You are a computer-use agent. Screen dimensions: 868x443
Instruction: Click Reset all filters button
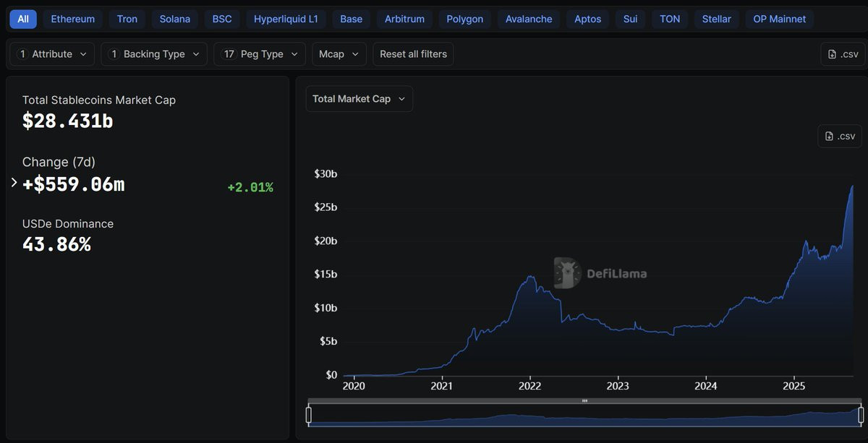pyautogui.click(x=413, y=54)
